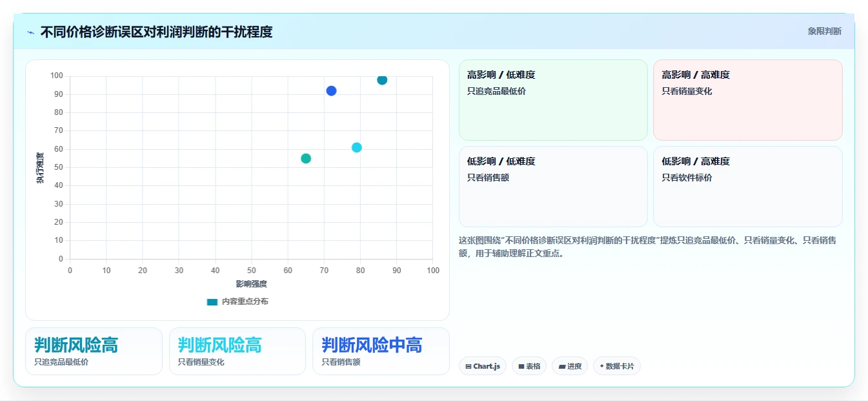
Task: Click the 判断风险中高 stat heading
Action: (372, 345)
